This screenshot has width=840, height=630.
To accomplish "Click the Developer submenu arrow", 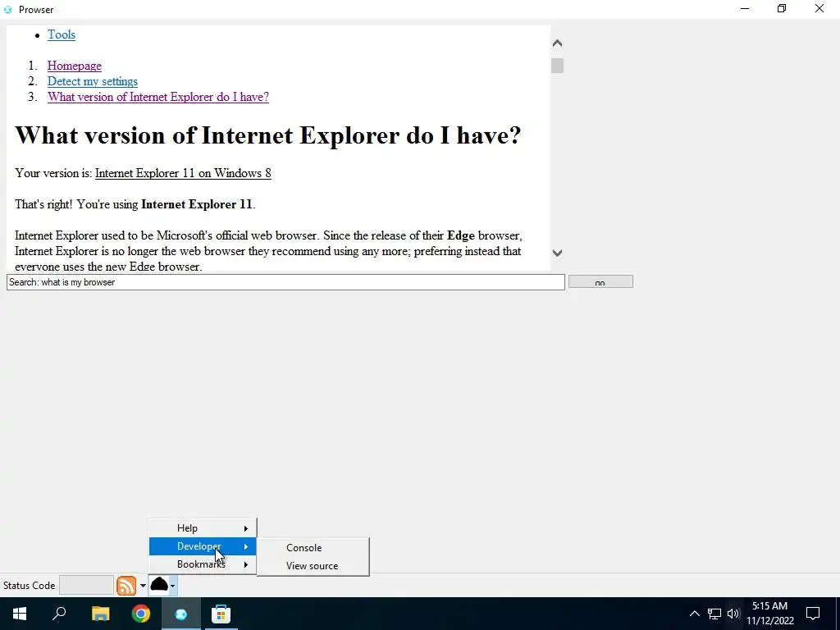I will (246, 546).
